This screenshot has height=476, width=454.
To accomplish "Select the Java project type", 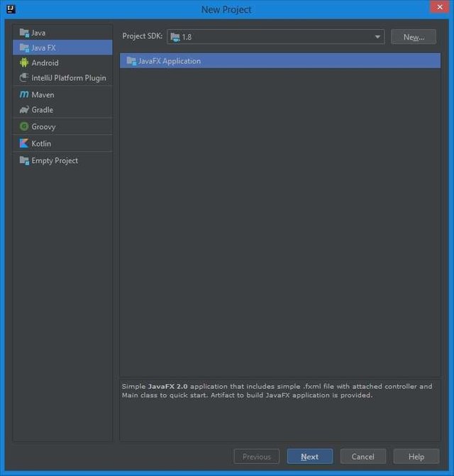I will tap(62, 33).
